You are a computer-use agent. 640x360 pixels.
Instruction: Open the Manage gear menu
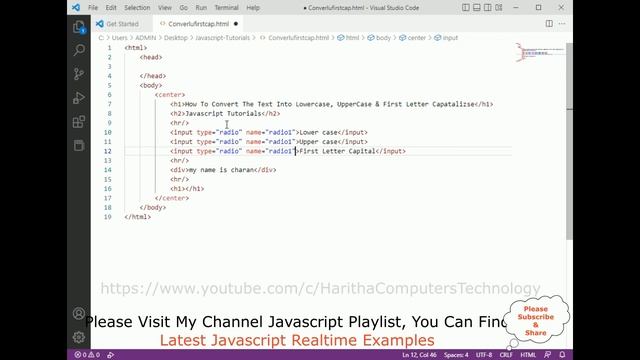[79, 337]
